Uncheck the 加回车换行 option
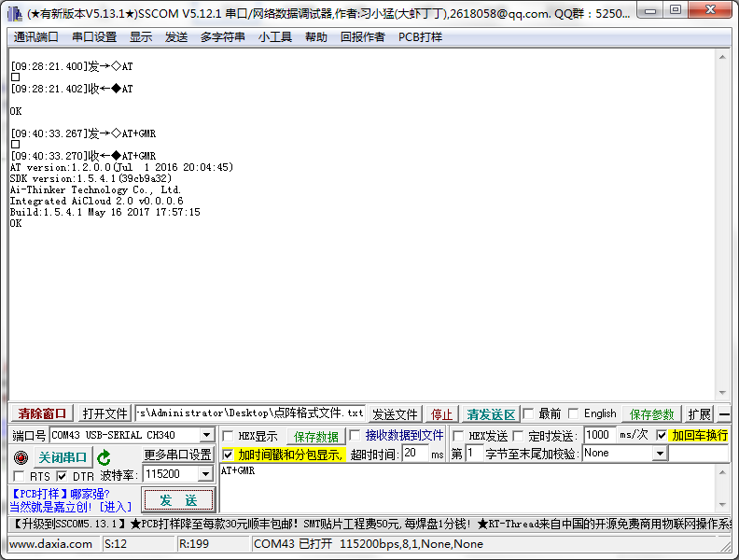739x560 pixels. click(x=662, y=436)
